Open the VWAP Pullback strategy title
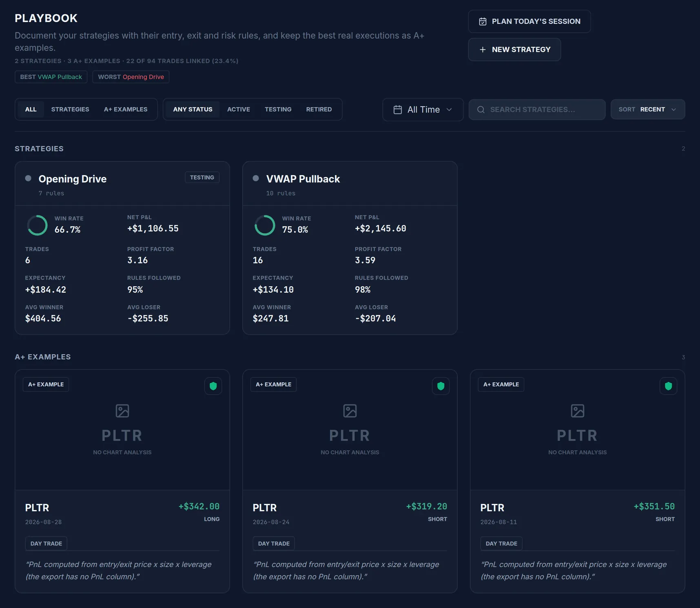Viewport: 700px width, 608px height. pyautogui.click(x=303, y=179)
